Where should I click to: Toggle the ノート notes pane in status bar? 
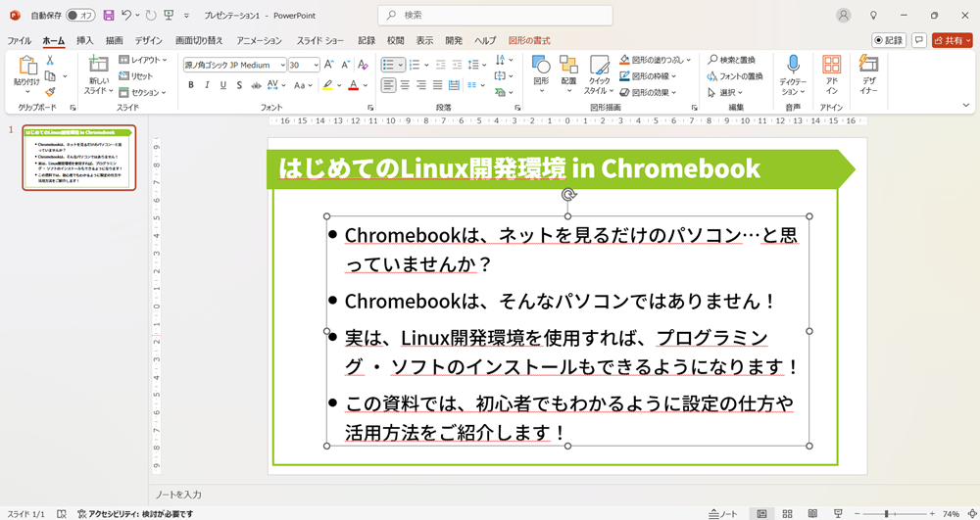pyautogui.click(x=723, y=514)
